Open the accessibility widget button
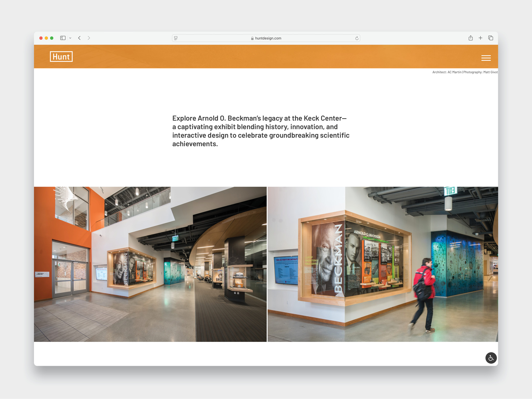Screen dimensions: 532x399 click(x=491, y=358)
